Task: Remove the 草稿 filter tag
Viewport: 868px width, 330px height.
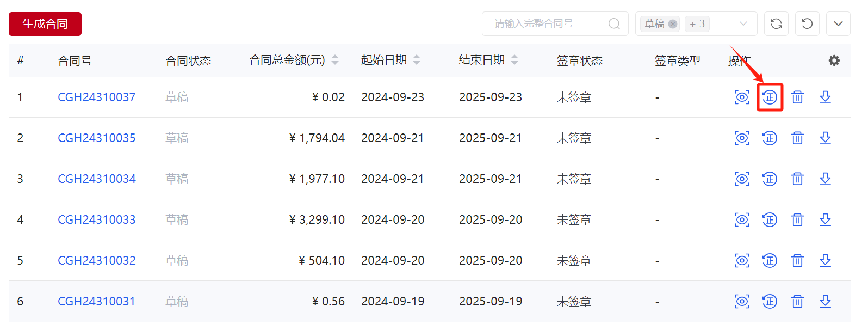Action: point(673,24)
